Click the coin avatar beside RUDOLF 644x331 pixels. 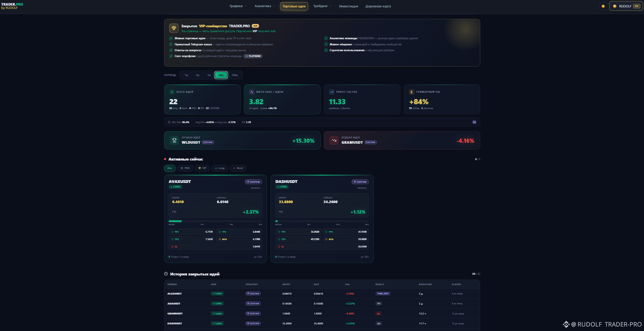pyautogui.click(x=615, y=6)
